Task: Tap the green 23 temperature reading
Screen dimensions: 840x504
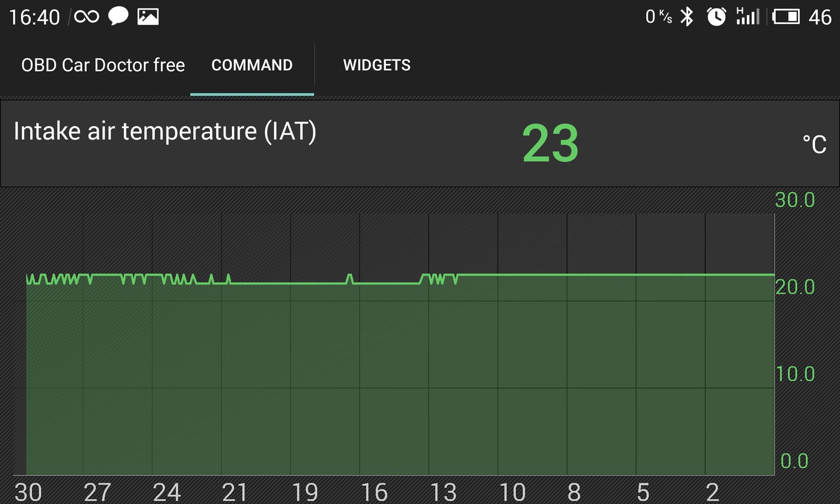Action: (550, 144)
